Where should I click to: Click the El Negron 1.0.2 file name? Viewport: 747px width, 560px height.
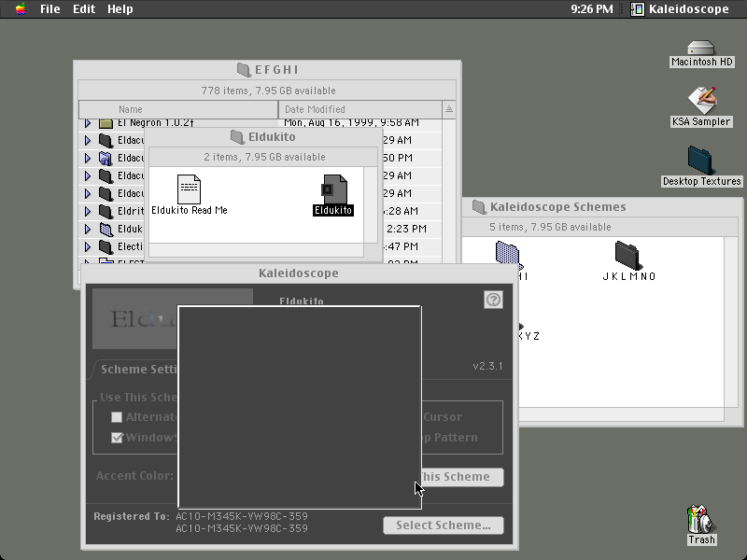click(x=156, y=123)
